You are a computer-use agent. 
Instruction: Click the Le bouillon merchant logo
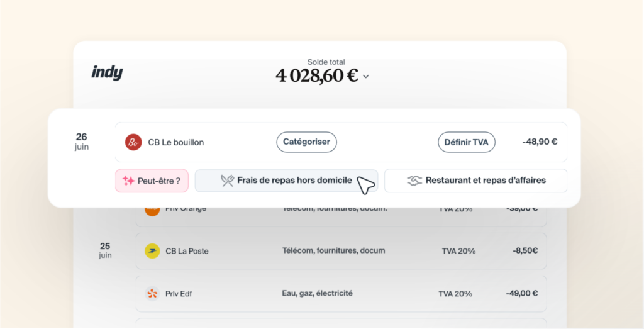(133, 142)
